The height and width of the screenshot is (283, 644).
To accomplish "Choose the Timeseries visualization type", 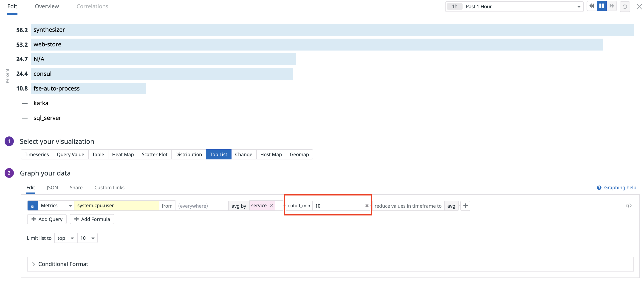I will pos(37,155).
